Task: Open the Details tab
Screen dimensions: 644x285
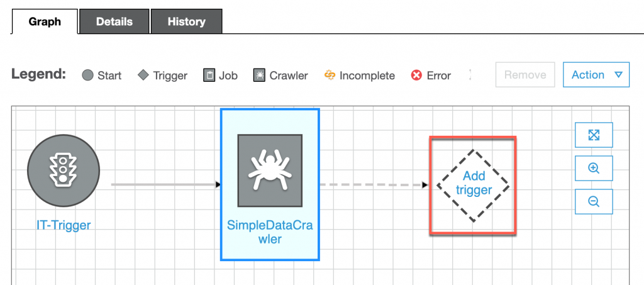Action: 114,21
